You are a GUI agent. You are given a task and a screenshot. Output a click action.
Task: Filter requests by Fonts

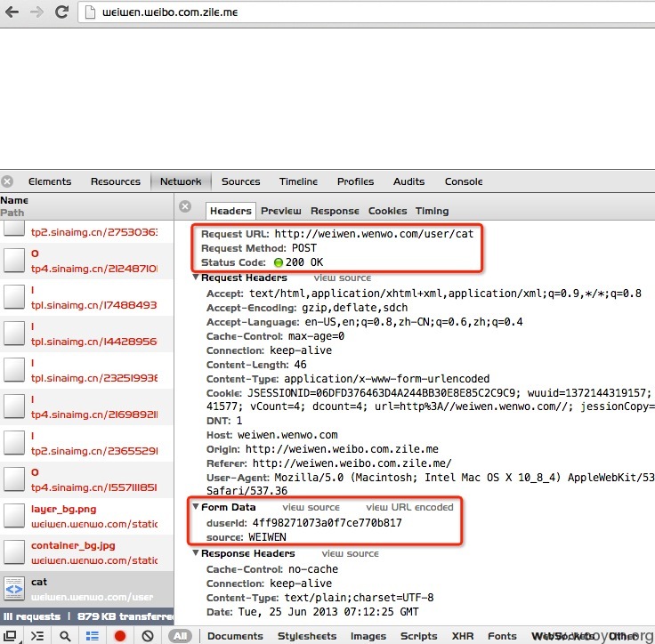(x=502, y=636)
